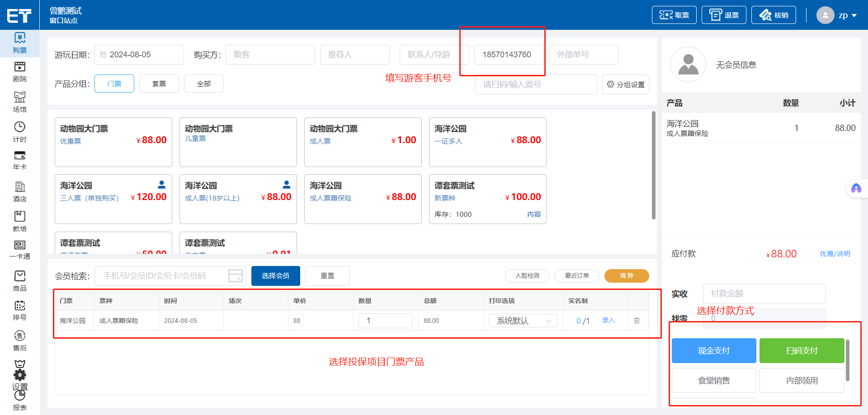Image resolution: width=868 pixels, height=415 pixels.
Task: Open the zp user account dropdown
Action: coord(837,15)
